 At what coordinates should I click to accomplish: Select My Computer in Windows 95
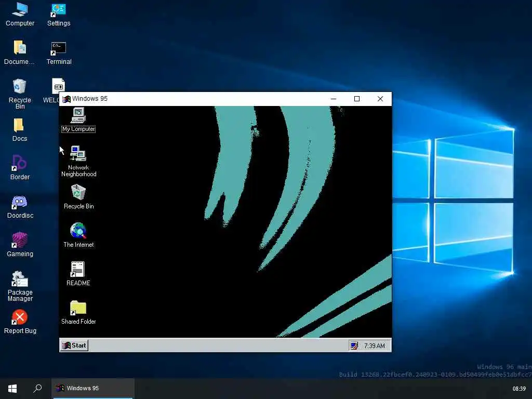pyautogui.click(x=78, y=120)
